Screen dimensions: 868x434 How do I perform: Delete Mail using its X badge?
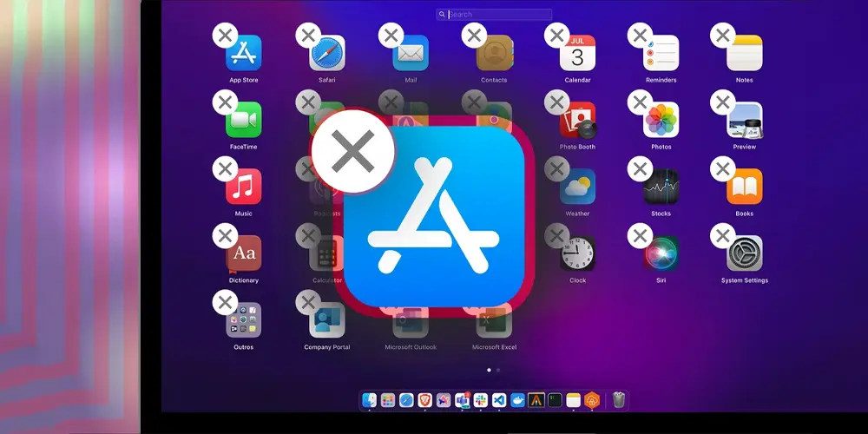pos(391,36)
